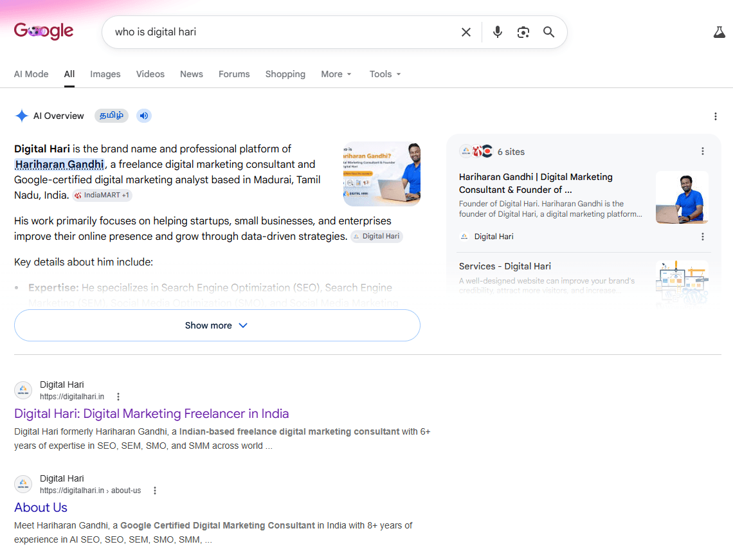Start voice search with microphone icon

(498, 32)
